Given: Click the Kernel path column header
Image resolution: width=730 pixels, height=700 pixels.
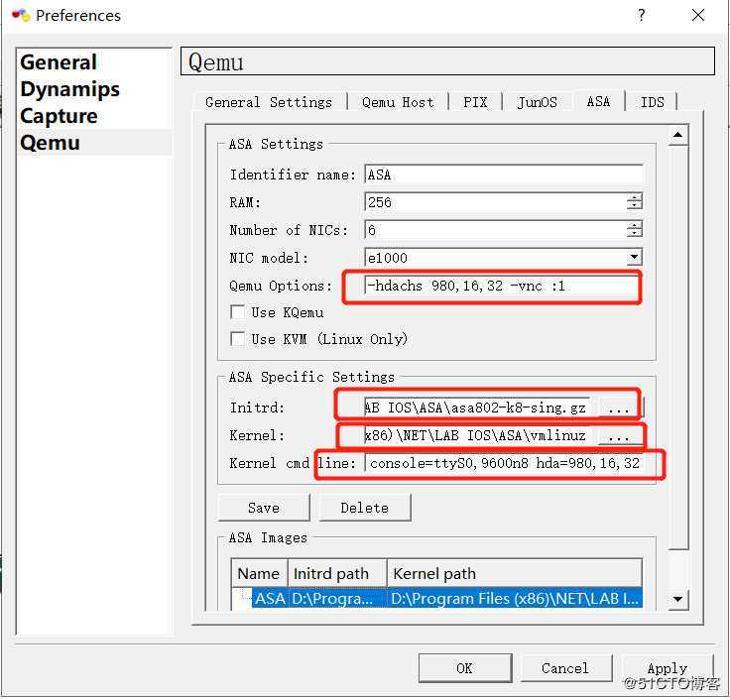Looking at the screenshot, I should point(515,573).
